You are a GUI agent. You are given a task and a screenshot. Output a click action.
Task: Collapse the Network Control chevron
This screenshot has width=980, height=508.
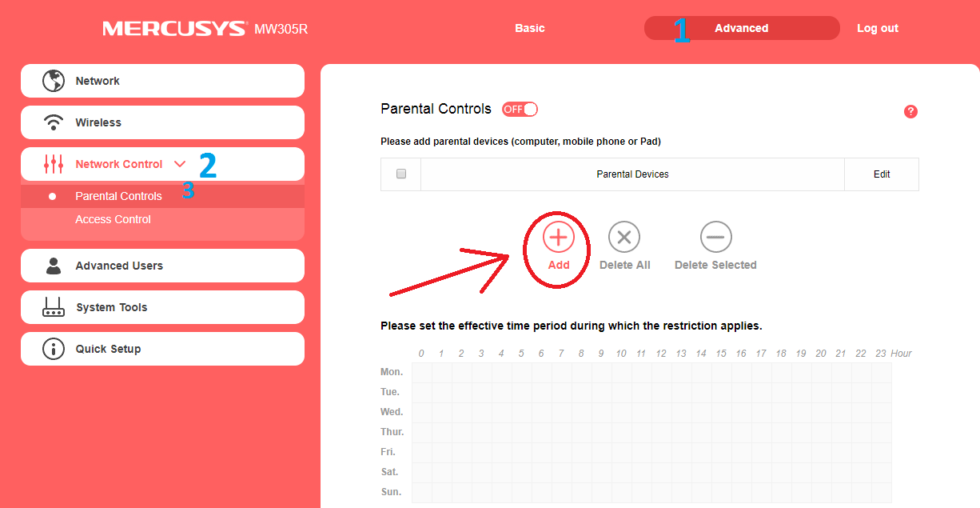coord(180,164)
